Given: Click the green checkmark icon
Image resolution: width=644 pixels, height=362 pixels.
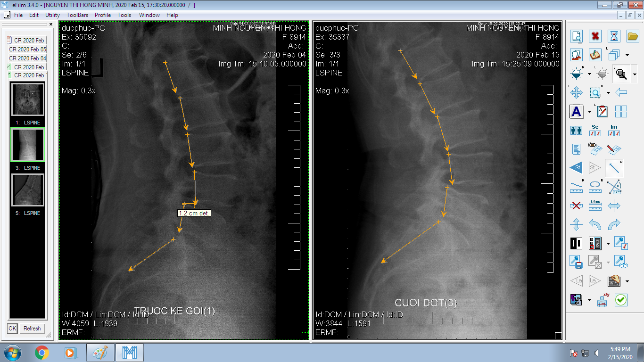Looking at the screenshot, I should point(621,300).
